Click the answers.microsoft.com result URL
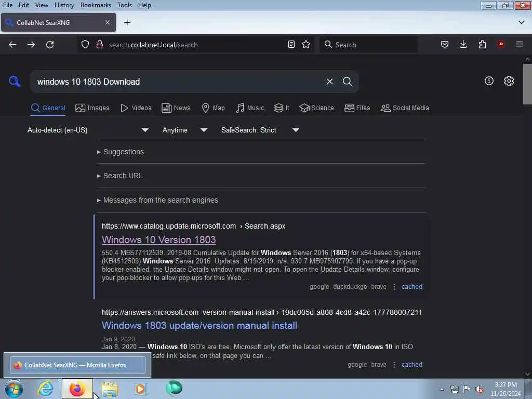Viewport: 532px width, 399px height. click(262, 312)
